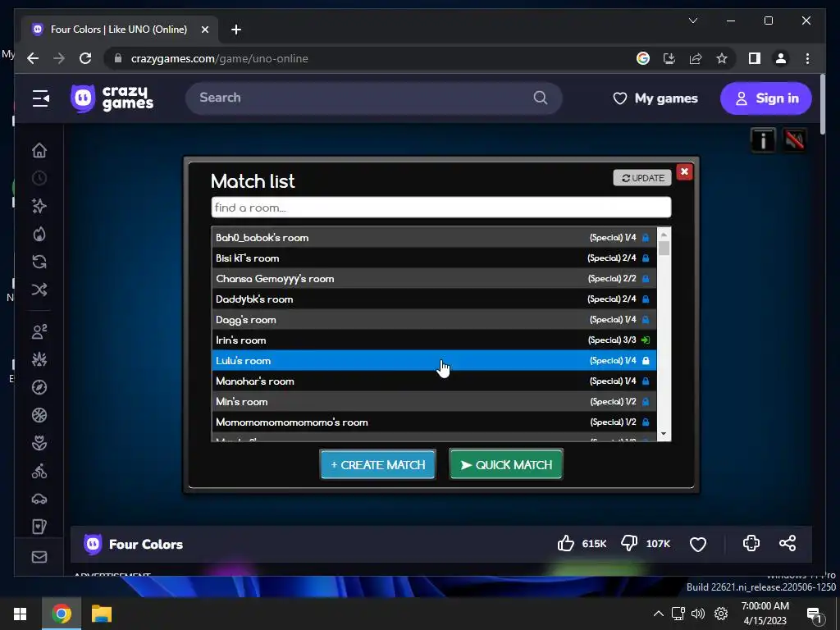
Task: Dislike the game with thumbs down
Action: point(629,544)
